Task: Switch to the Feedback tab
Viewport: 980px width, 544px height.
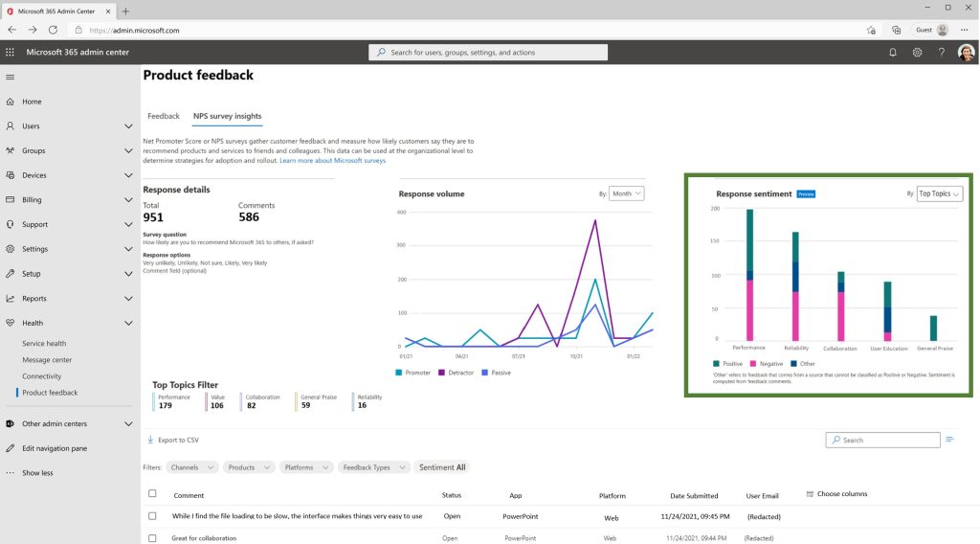Action: [164, 116]
